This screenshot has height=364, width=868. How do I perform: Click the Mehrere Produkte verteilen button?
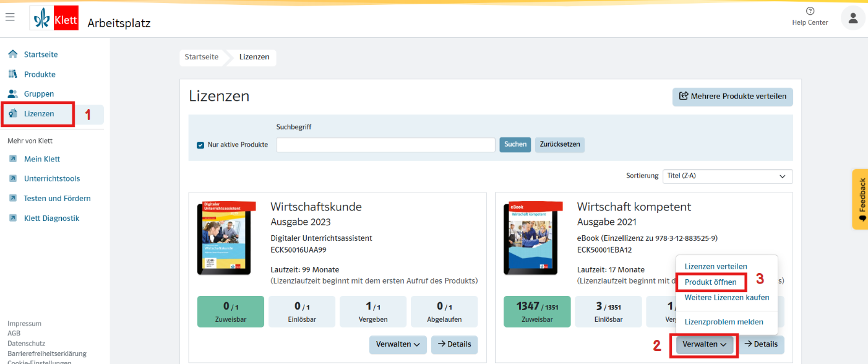[733, 97]
